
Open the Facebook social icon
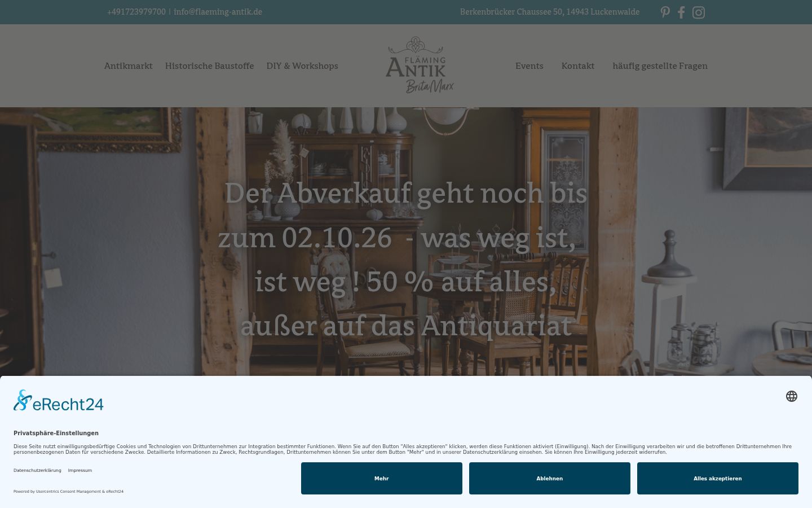click(681, 12)
